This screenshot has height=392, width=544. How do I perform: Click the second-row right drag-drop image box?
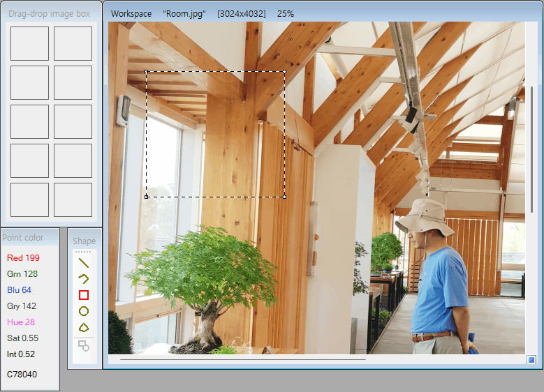coord(73,82)
